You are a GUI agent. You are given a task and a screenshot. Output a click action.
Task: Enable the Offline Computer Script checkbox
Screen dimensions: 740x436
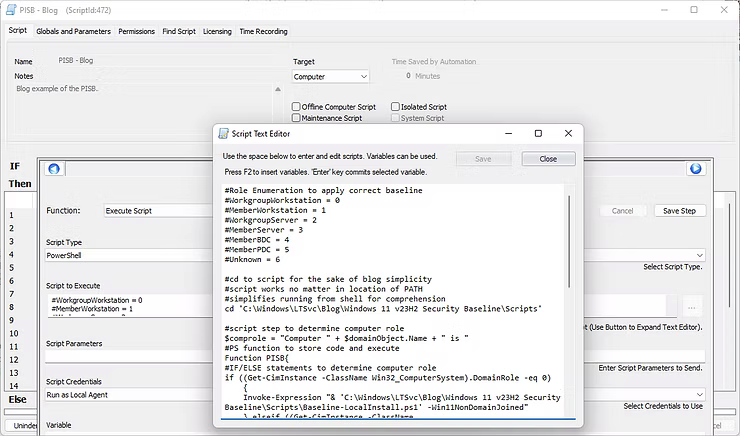coord(296,107)
